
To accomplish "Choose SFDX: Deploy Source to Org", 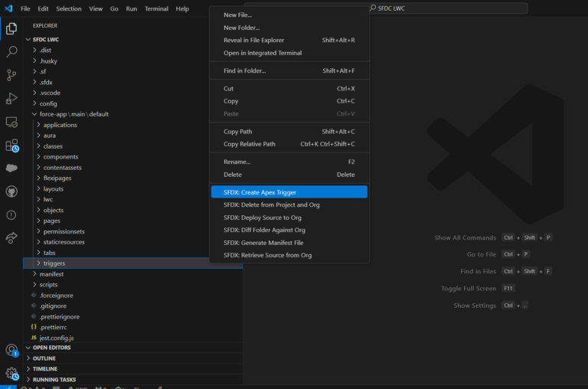I will pyautogui.click(x=262, y=217).
